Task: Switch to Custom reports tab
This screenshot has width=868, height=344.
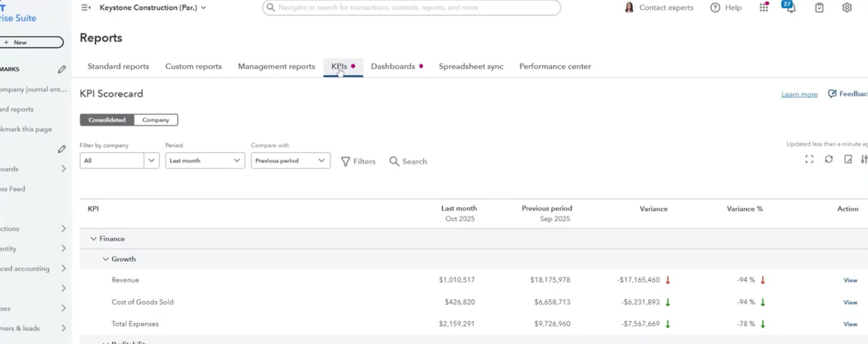Action: (193, 66)
